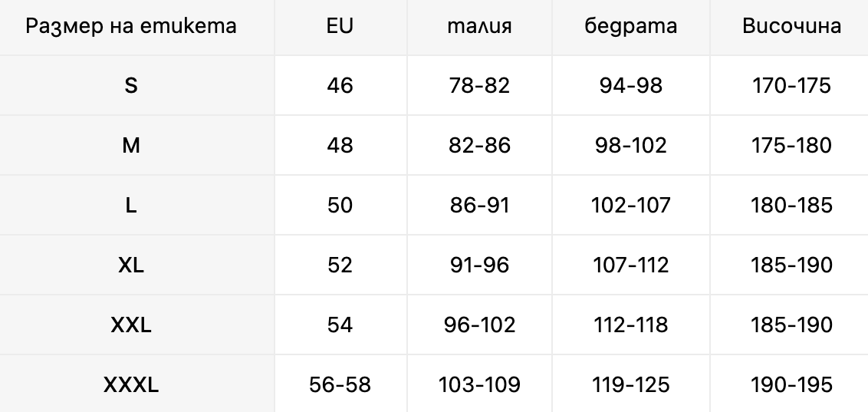Image resolution: width=868 pixels, height=412 pixels.
Task: Click the 'Размер на етикета' column header
Action: [x=131, y=26]
